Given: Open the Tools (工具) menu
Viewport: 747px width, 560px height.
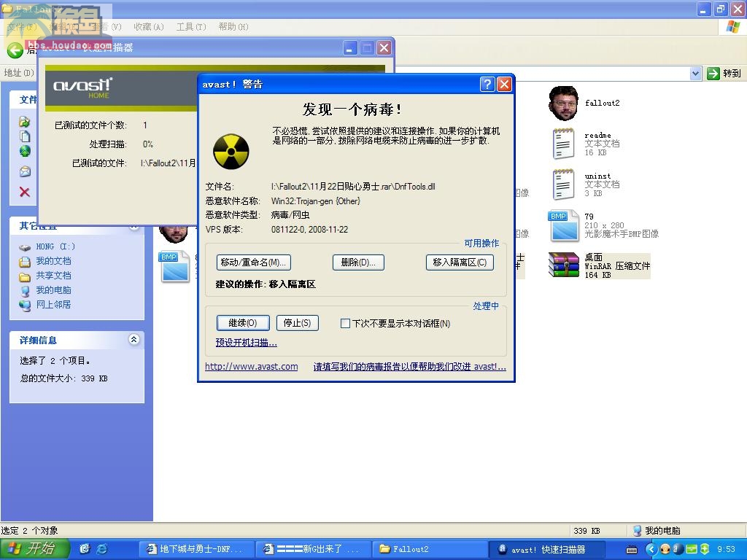Looking at the screenshot, I should click(x=191, y=27).
